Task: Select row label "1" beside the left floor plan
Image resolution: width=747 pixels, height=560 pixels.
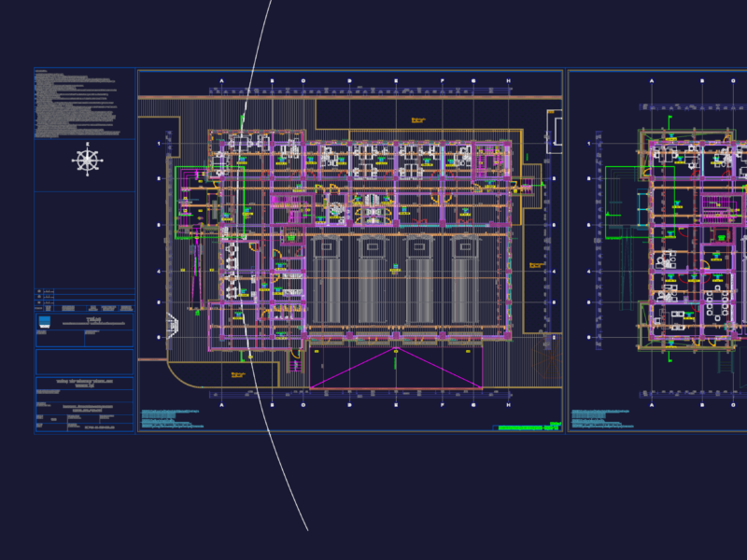Action: (x=159, y=144)
